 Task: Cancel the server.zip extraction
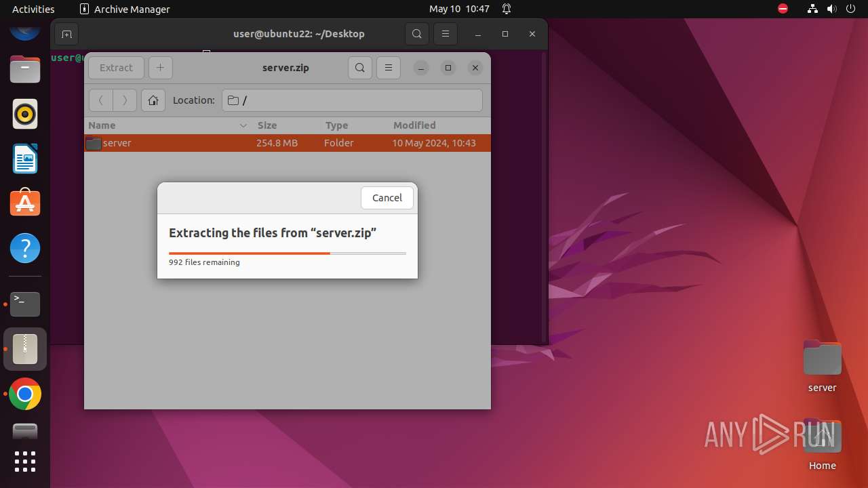(x=387, y=198)
